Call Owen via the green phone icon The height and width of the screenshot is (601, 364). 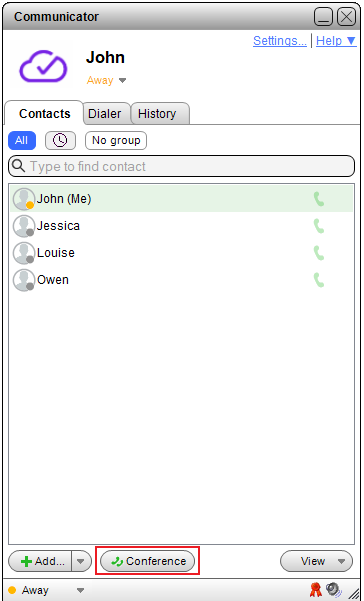tap(319, 280)
